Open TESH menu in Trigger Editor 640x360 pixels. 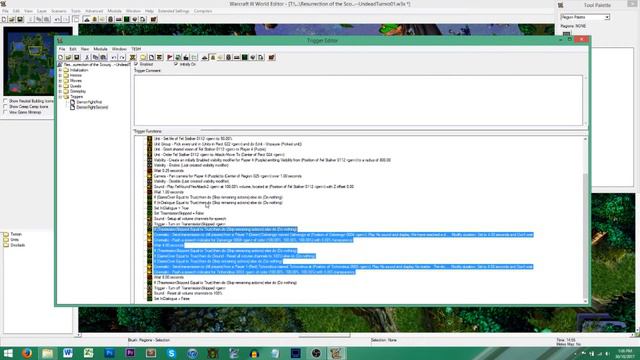136,49
